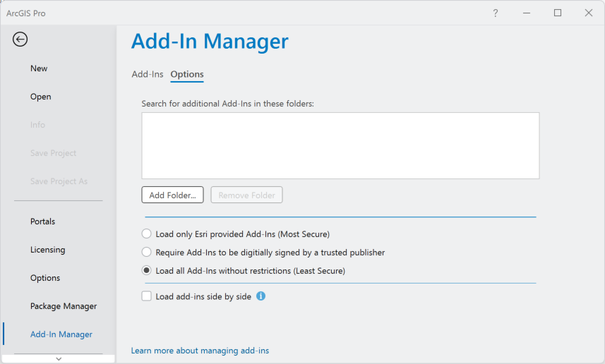
Task: Switch to the Options tab
Action: pos(187,74)
